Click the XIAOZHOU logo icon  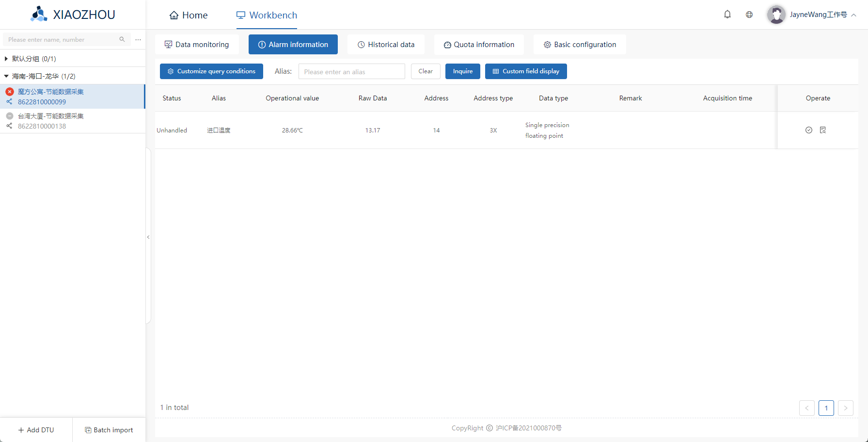point(39,14)
